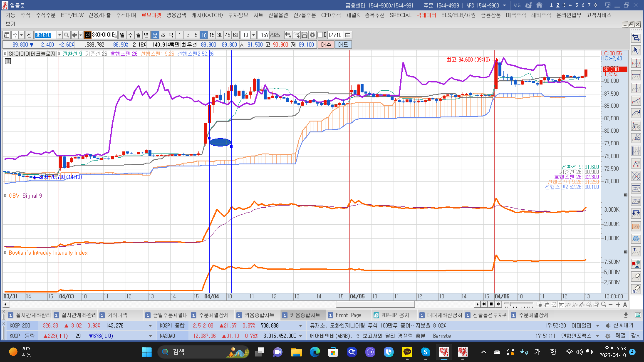Switch to 거래내역 tab
Image resolution: width=644 pixels, height=362 pixels.
coord(117,315)
